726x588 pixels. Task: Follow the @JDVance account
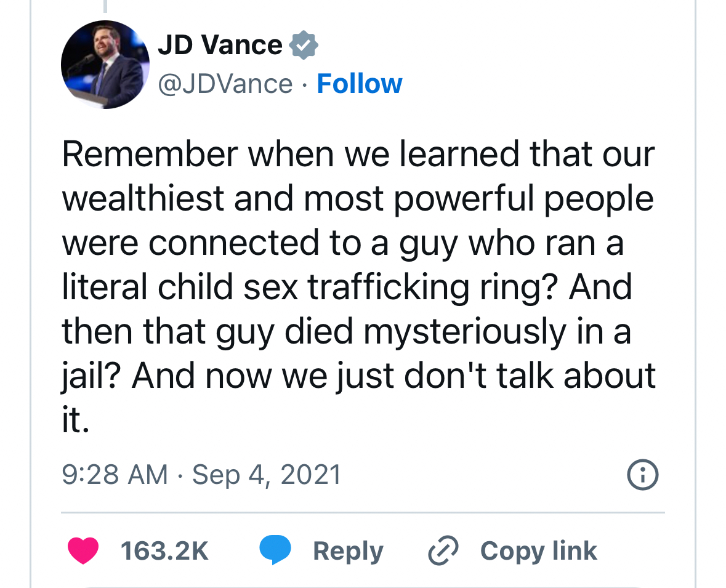pos(359,84)
